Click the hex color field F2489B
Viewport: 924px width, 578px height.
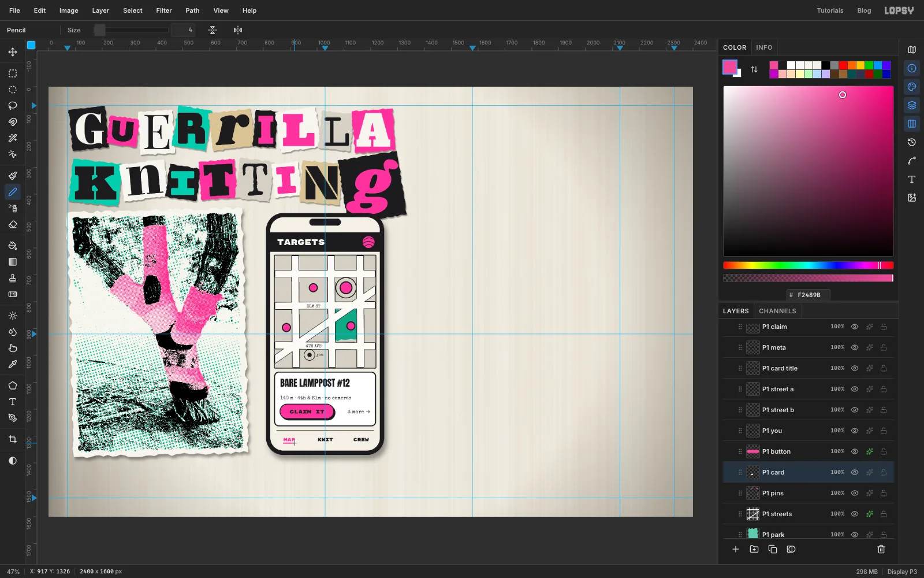coord(808,295)
